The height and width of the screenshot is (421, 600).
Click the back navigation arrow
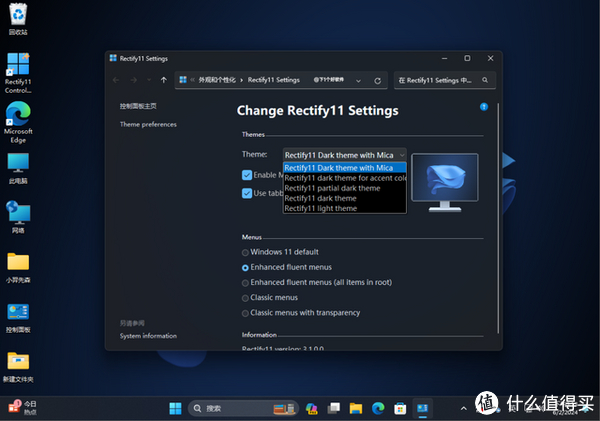pyautogui.click(x=116, y=80)
